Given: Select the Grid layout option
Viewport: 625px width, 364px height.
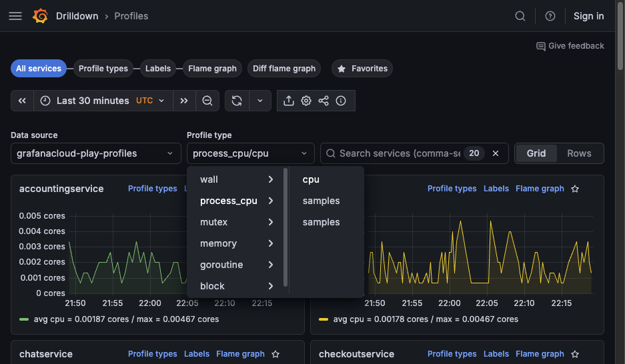Looking at the screenshot, I should (536, 153).
